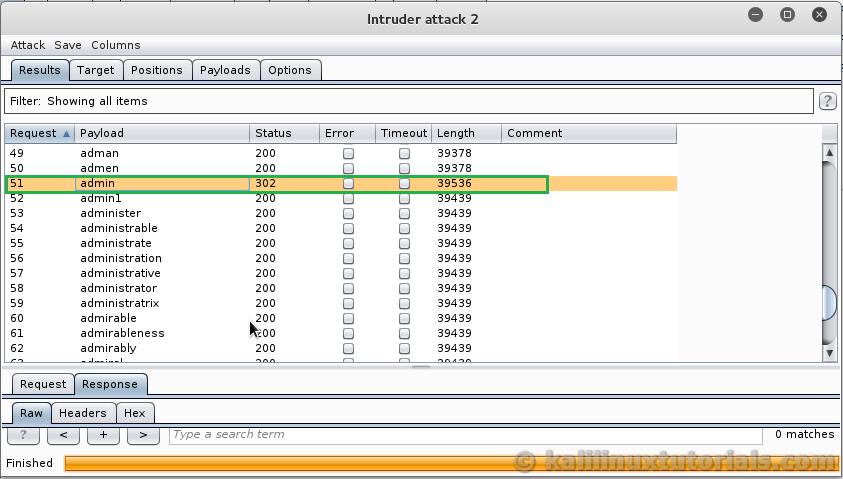Toggle the Timeout checkbox for administrator row
This screenshot has height=479, width=843.
coord(404,288)
